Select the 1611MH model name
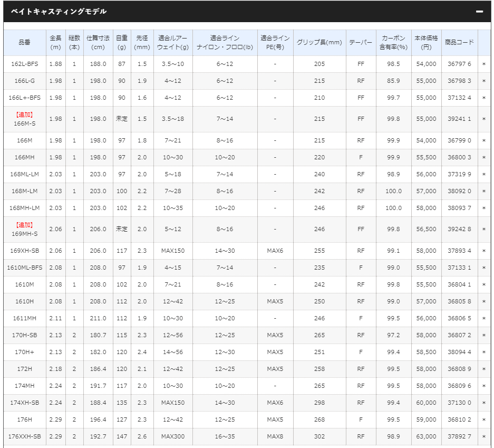 (24, 318)
